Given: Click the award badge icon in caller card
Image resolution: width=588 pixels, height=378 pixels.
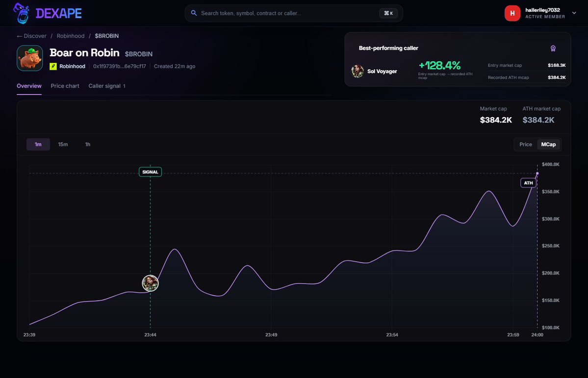Looking at the screenshot, I should coord(553,49).
